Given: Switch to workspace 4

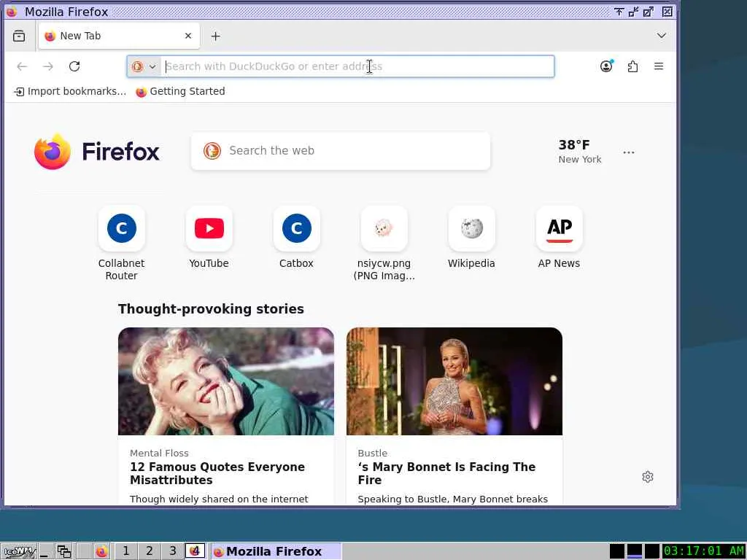Looking at the screenshot, I should [195, 551].
